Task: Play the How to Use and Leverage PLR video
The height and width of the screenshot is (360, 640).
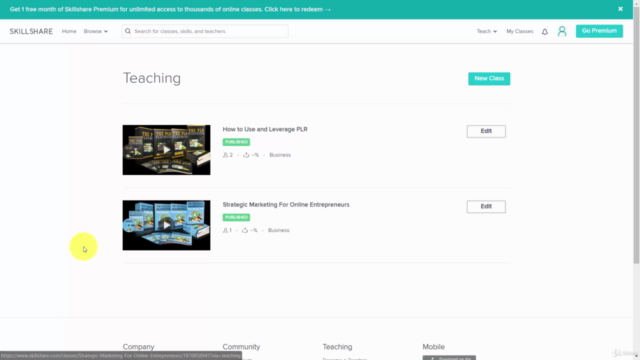Action: 167,150
